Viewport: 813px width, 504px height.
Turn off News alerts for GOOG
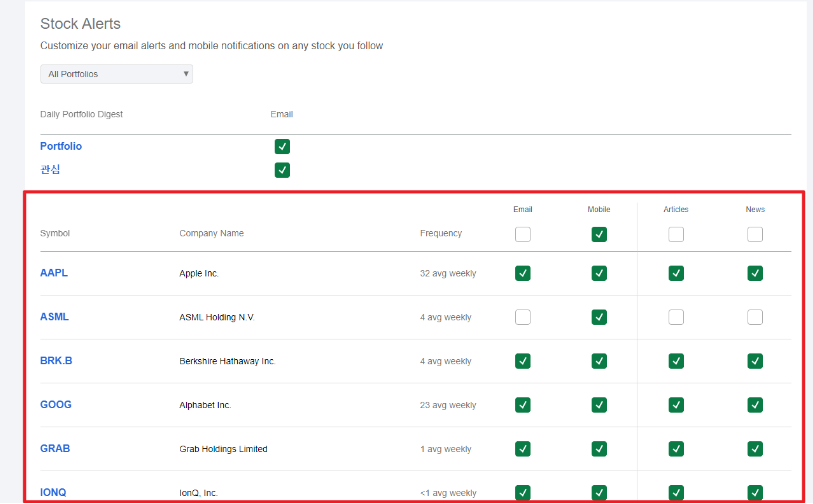755,405
